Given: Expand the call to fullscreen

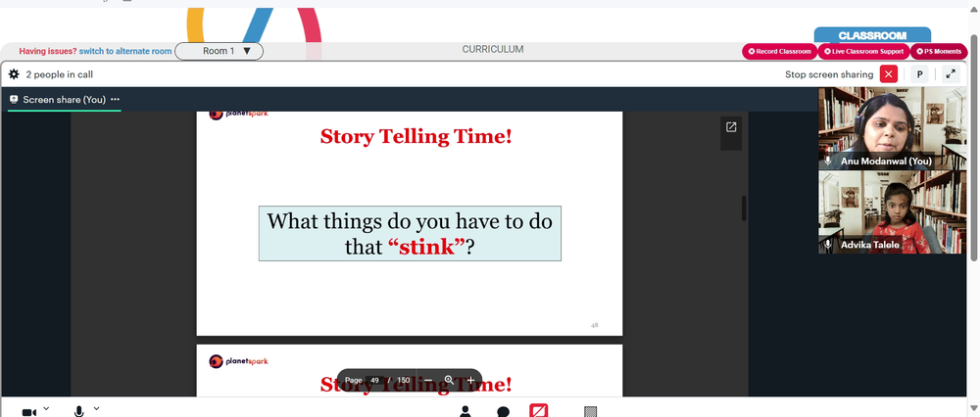Looking at the screenshot, I should tap(951, 74).
